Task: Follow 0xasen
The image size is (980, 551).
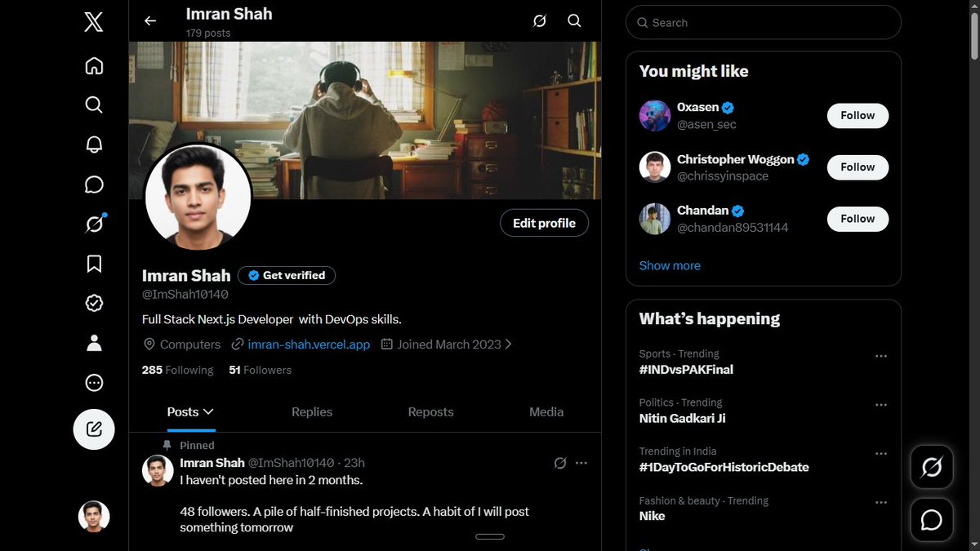Action: 857,115
